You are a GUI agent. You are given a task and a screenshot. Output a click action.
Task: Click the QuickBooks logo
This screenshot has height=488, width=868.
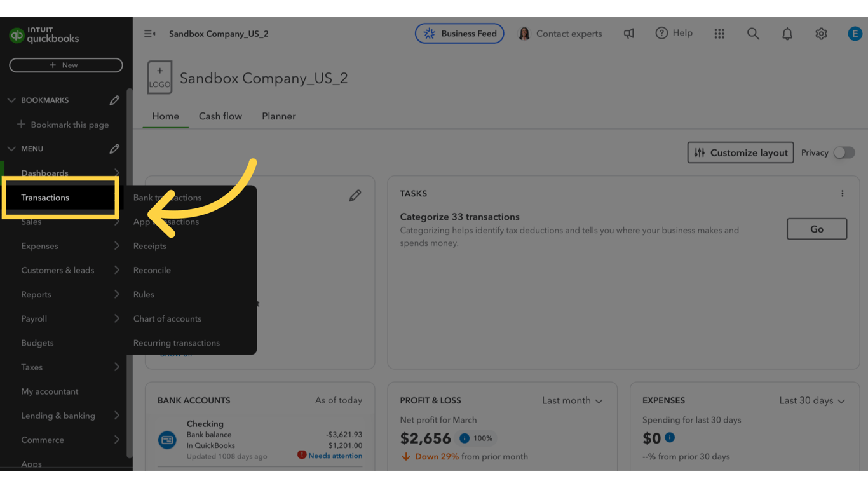(44, 35)
